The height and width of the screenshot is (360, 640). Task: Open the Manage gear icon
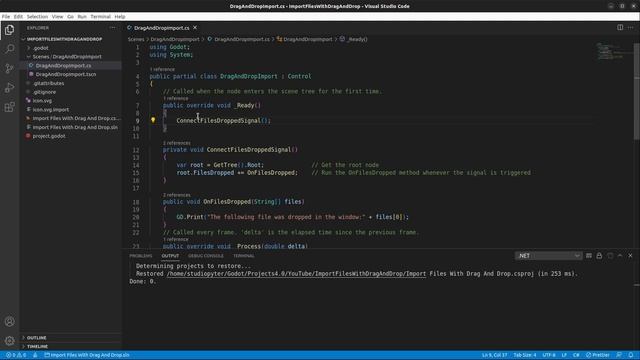point(9,340)
